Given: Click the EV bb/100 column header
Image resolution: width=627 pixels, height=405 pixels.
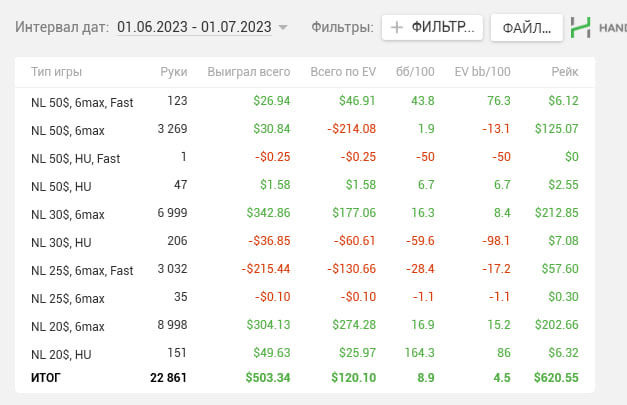Looking at the screenshot, I should point(482,72).
